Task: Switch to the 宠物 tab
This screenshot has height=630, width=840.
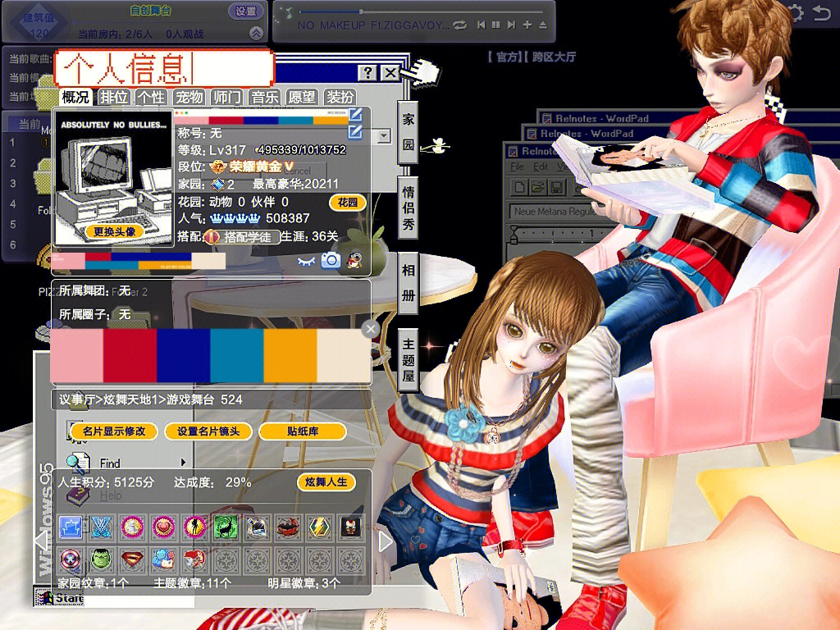Action: point(189,97)
